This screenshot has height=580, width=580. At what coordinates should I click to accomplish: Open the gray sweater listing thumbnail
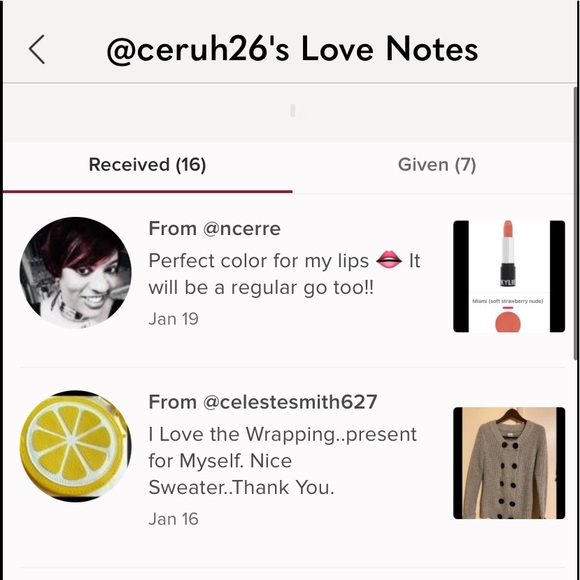(509, 463)
